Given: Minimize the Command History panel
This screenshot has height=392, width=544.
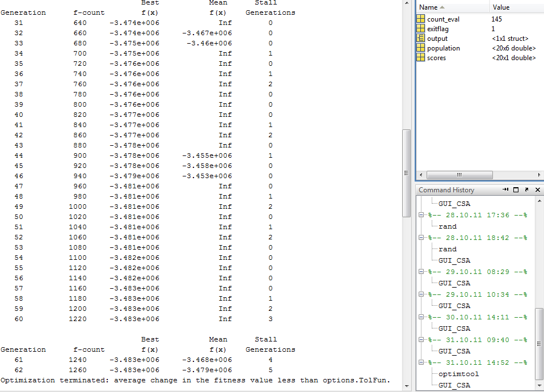Looking at the screenshot, I should [505, 190].
